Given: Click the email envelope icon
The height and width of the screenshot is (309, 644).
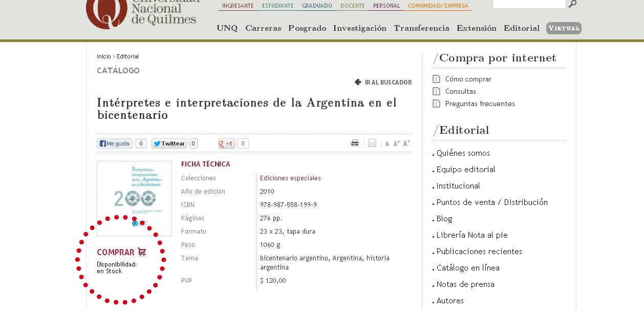Looking at the screenshot, I should pyautogui.click(x=372, y=143).
